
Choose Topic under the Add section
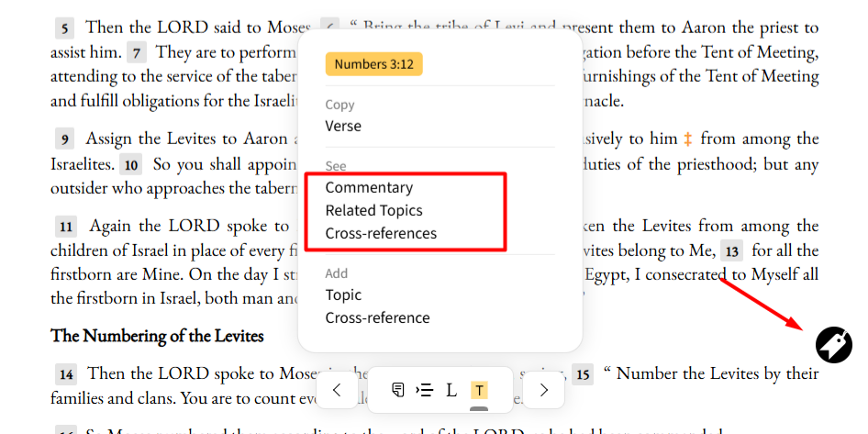[x=343, y=295]
